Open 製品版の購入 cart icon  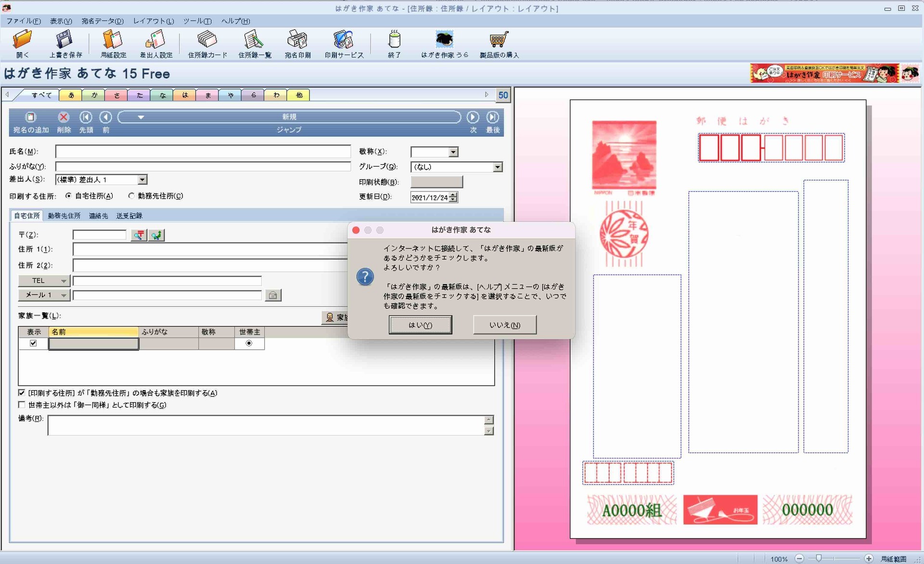(499, 43)
